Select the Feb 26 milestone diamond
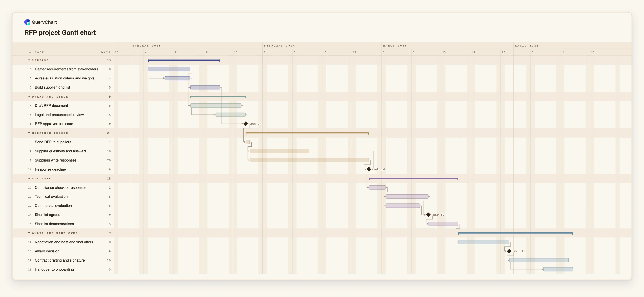 369,169
